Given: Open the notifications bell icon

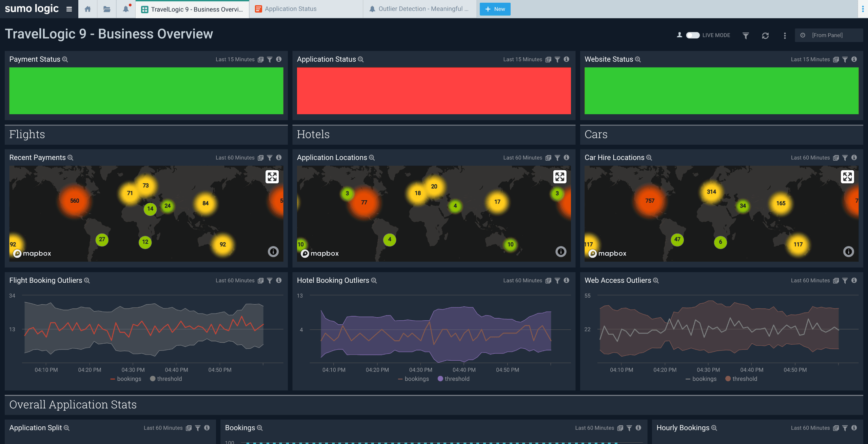Looking at the screenshot, I should pos(126,9).
